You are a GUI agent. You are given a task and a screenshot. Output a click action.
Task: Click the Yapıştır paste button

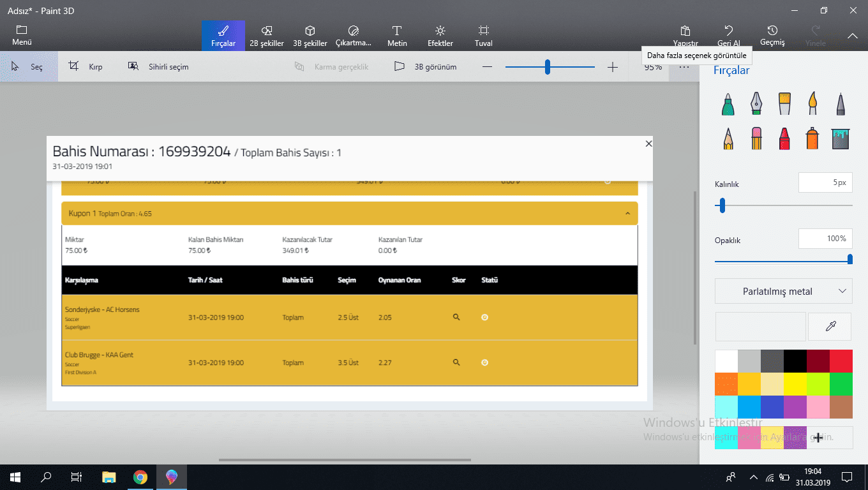pyautogui.click(x=685, y=36)
